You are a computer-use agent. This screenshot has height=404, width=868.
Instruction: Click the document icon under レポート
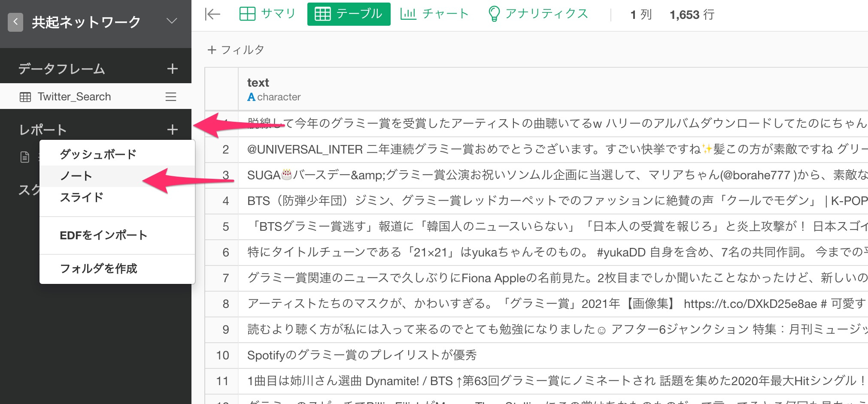click(x=25, y=157)
